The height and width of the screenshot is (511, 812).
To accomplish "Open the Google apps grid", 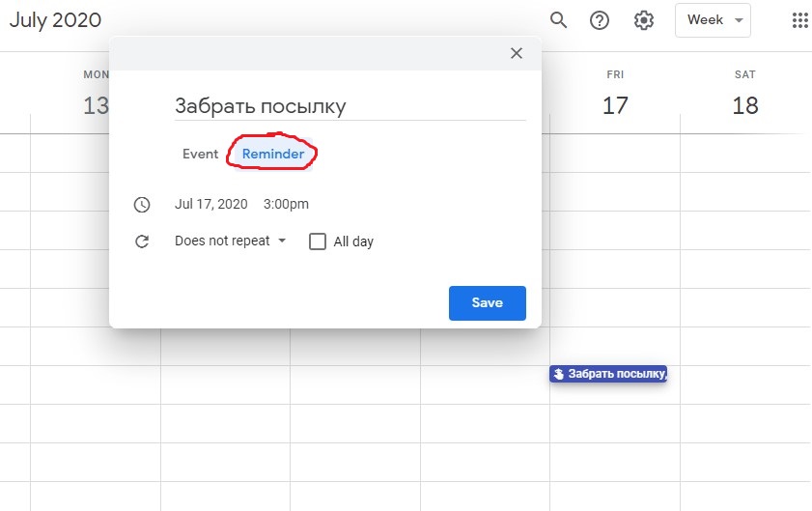I will click(x=799, y=20).
